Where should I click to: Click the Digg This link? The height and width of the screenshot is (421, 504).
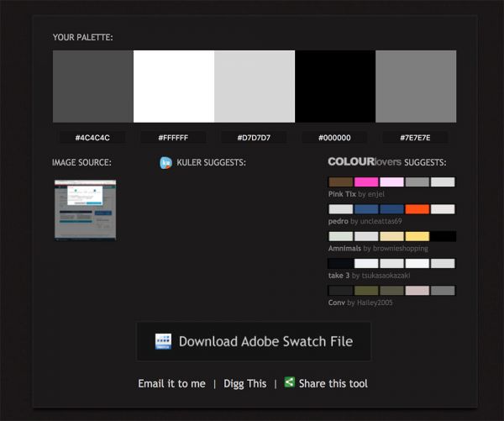coord(244,383)
